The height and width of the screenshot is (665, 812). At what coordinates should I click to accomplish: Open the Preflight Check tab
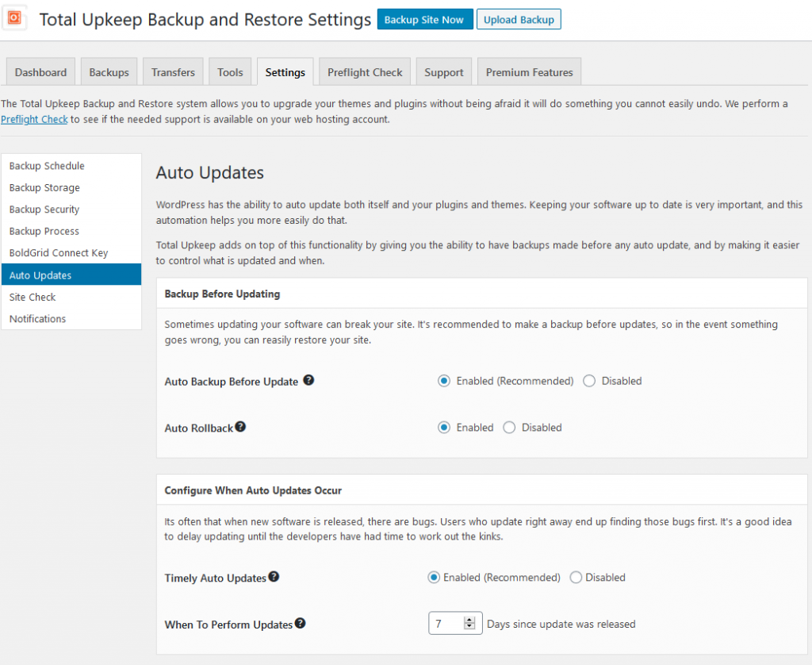365,72
